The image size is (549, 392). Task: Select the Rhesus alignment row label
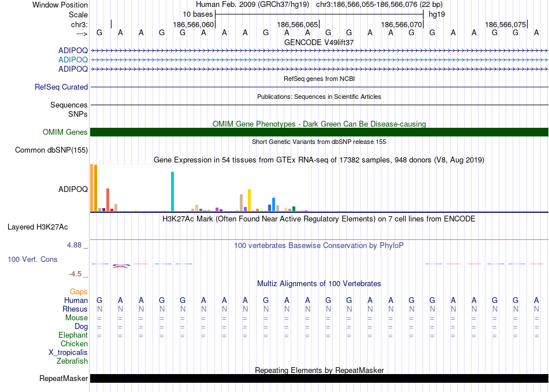click(x=75, y=309)
